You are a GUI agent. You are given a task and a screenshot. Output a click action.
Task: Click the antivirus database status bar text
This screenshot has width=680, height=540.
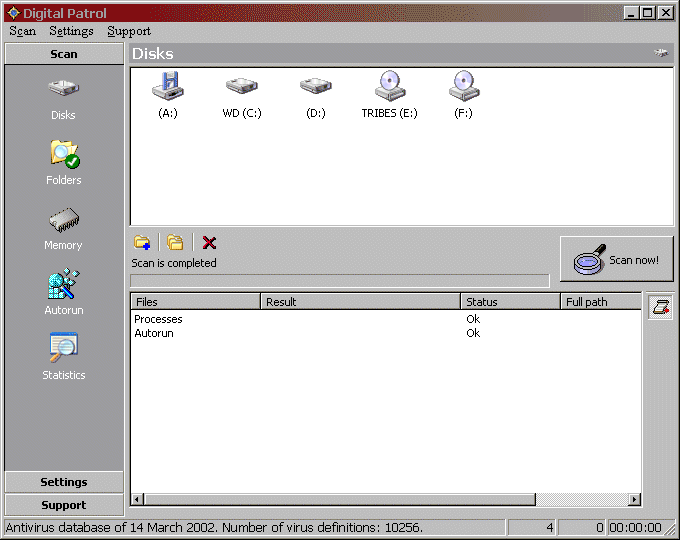[214, 527]
